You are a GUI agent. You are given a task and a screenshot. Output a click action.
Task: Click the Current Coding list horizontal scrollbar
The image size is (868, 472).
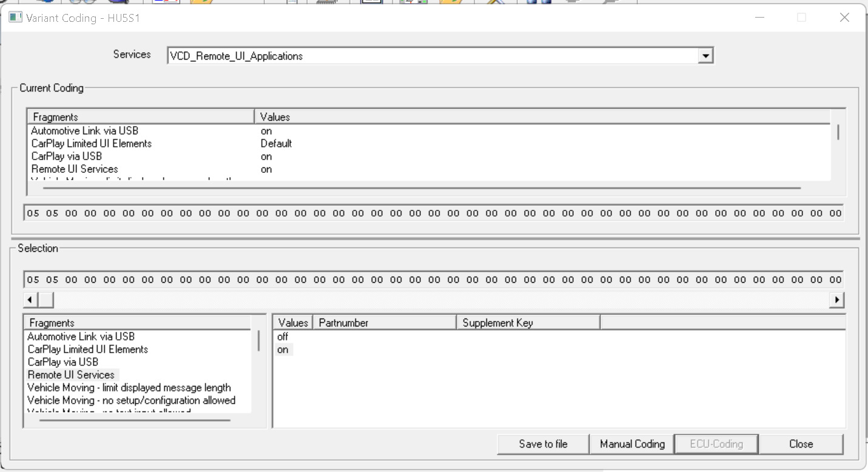pos(422,187)
